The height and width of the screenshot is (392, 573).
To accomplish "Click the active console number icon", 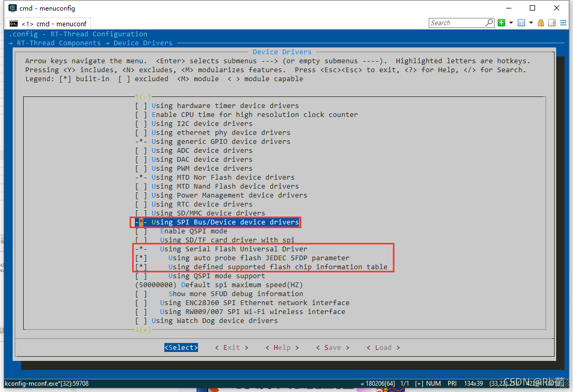I will 521,23.
